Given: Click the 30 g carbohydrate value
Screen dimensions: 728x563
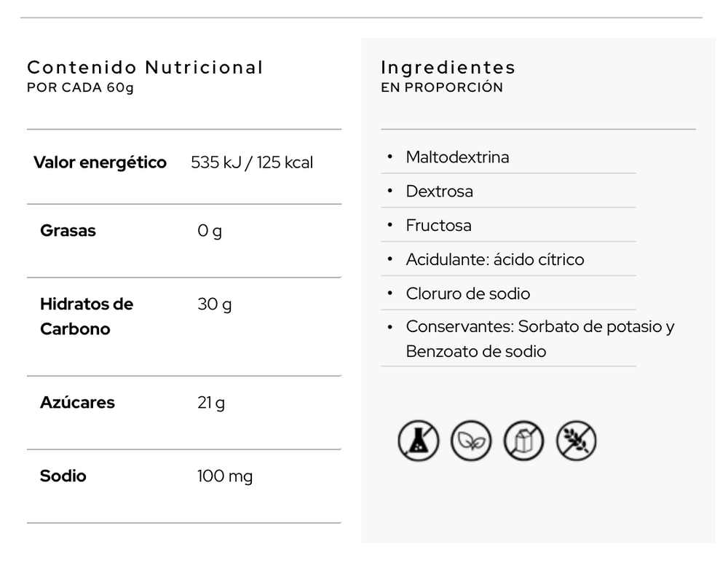Looking at the screenshot, I should 214,304.
